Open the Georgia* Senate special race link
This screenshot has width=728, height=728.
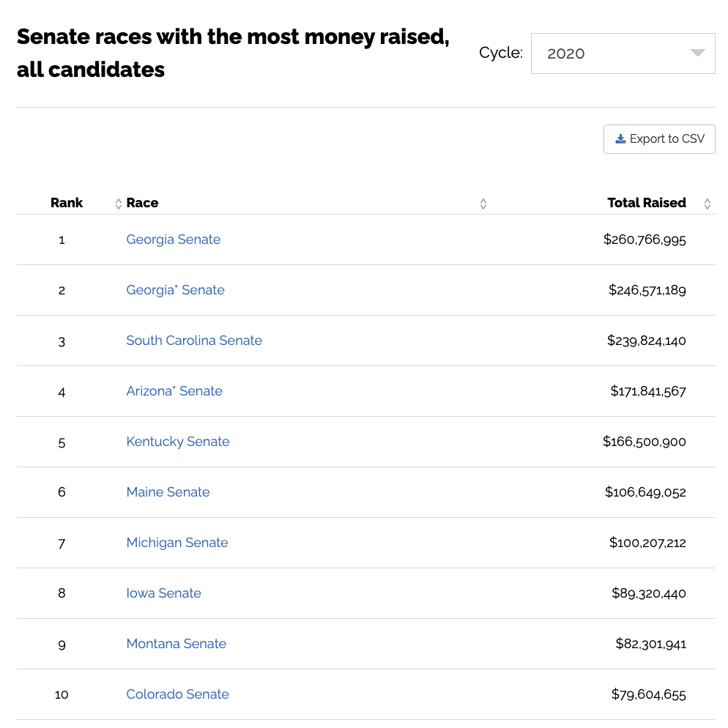tap(176, 290)
